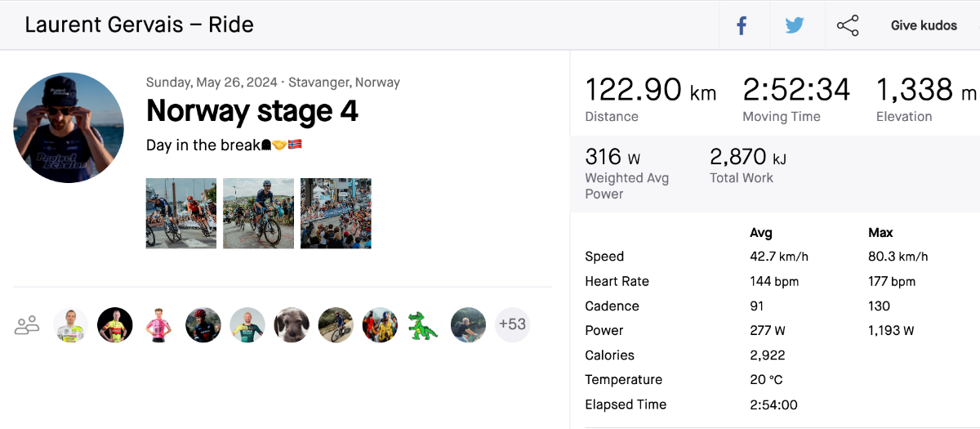980x429 pixels.
Task: Open the share options icon
Action: (848, 25)
